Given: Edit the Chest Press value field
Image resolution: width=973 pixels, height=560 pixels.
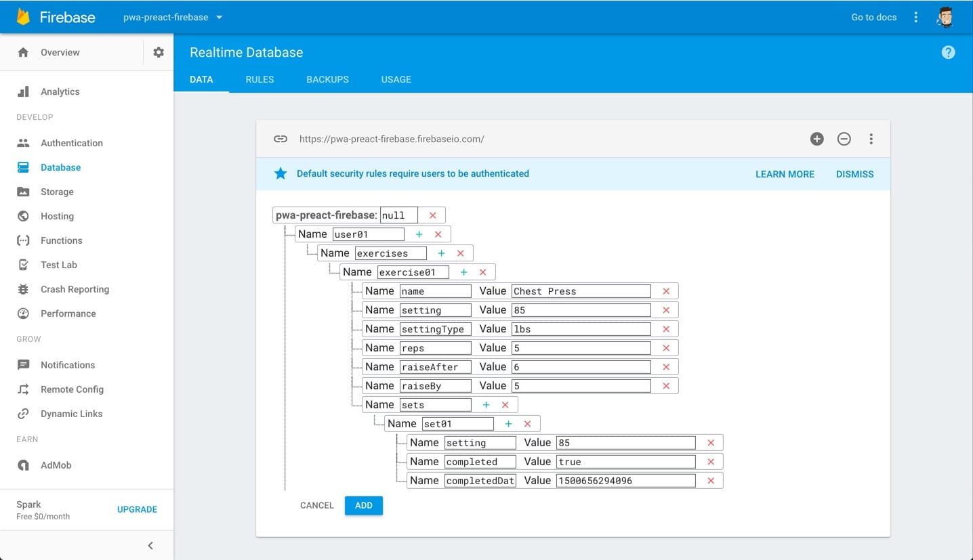Looking at the screenshot, I should coord(581,291).
